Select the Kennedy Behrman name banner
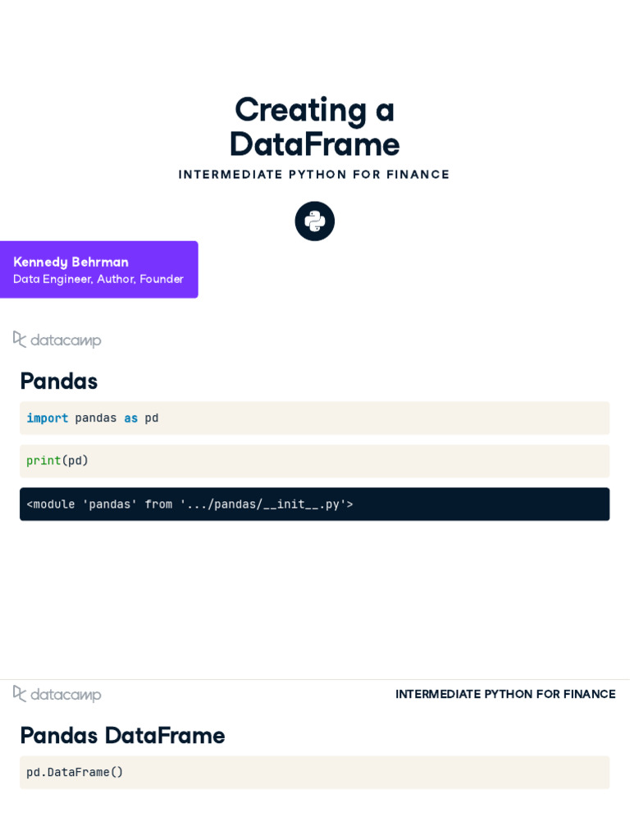 point(99,269)
